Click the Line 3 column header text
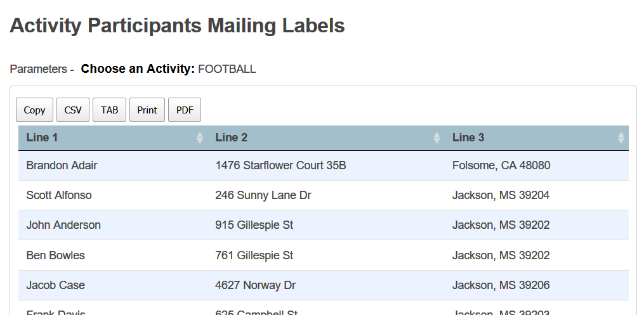 point(468,138)
